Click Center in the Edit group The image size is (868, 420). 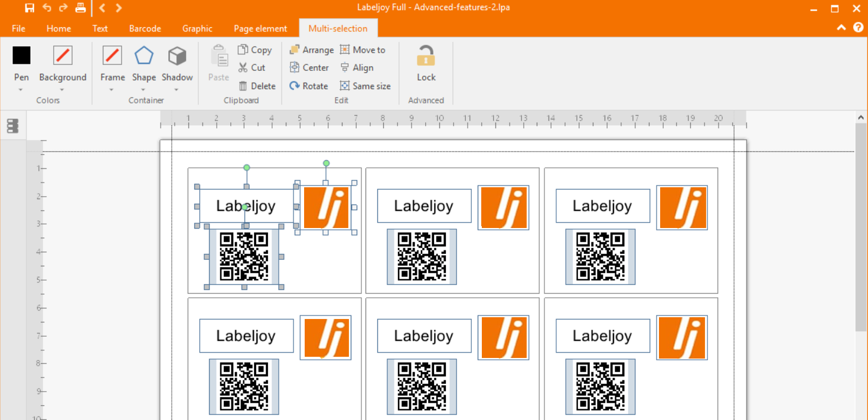[x=309, y=68]
